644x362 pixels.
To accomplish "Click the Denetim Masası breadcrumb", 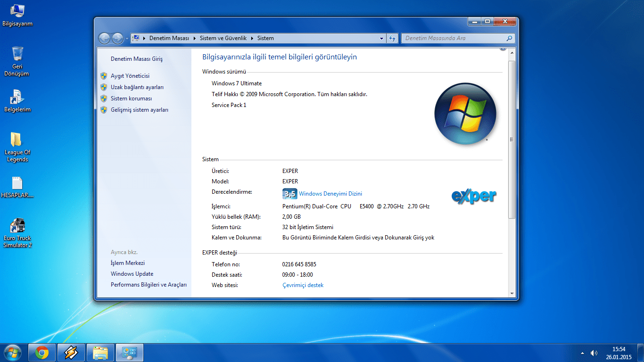I will pyautogui.click(x=169, y=38).
